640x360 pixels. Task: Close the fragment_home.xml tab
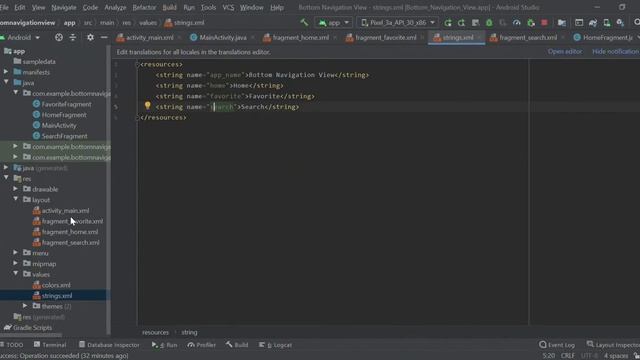[x=335, y=38]
